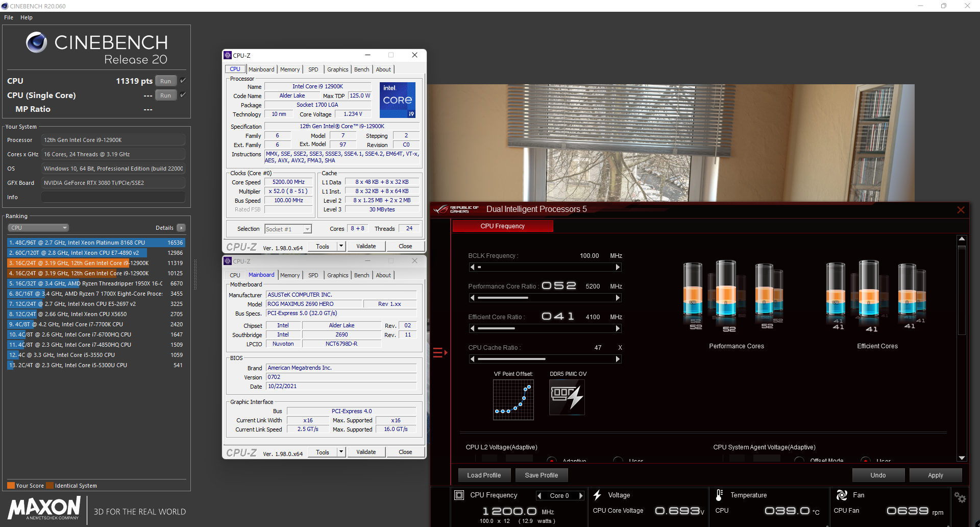Select Adaptive mode for CPU L2 Voltage

[551, 460]
